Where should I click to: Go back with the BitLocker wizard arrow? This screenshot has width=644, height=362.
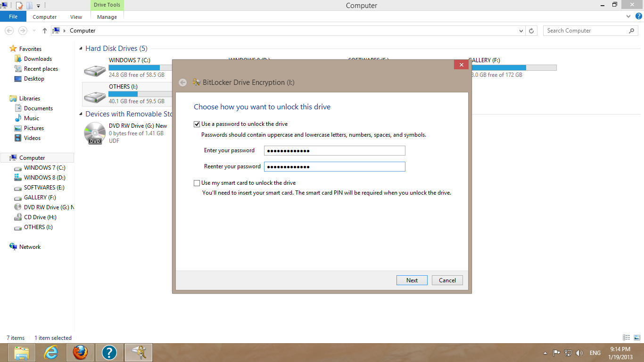pos(183,82)
